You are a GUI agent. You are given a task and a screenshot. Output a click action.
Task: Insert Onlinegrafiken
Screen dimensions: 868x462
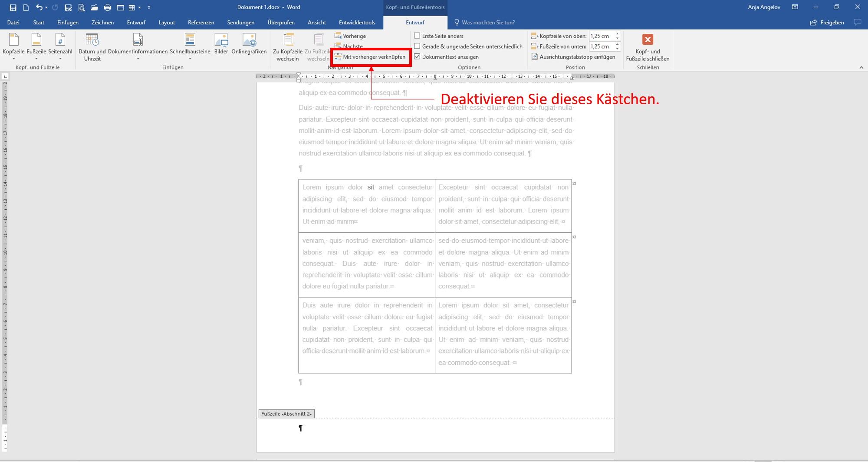click(x=249, y=43)
